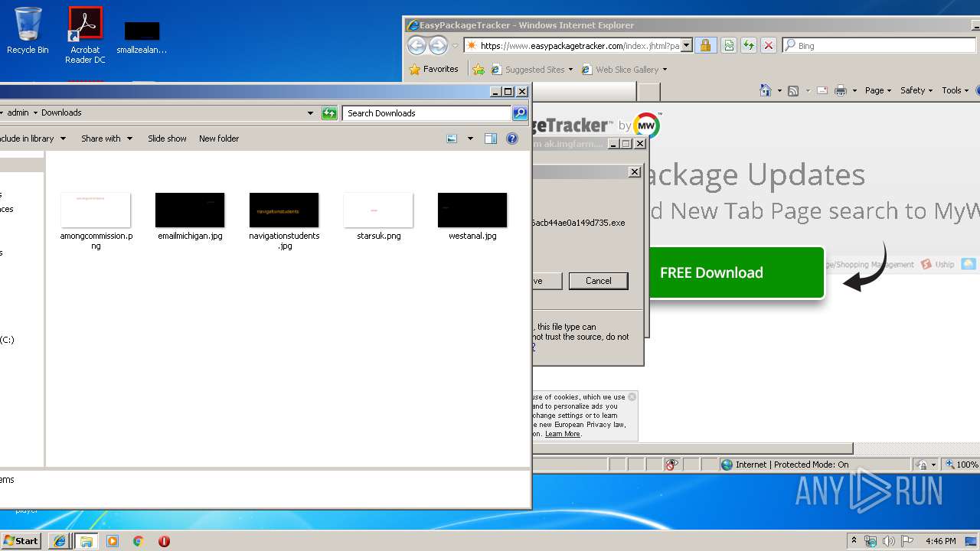Image resolution: width=980 pixels, height=551 pixels.
Task: Click the IE Print icon
Action: tap(840, 90)
